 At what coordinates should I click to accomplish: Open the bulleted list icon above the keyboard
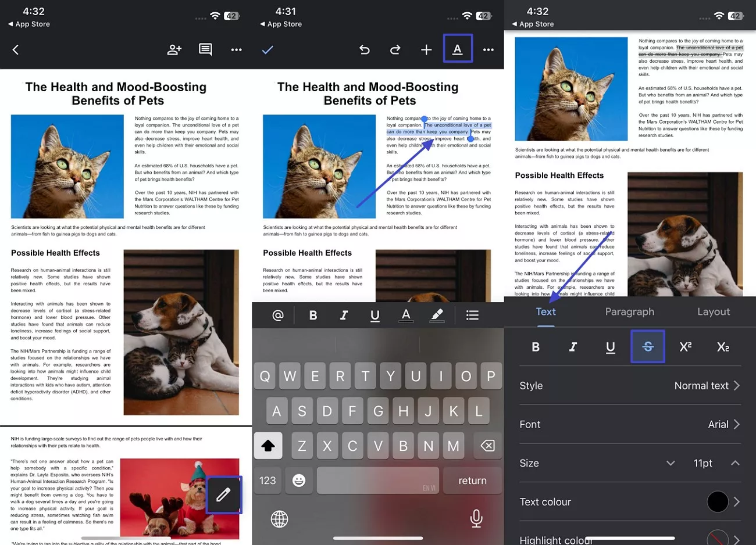pyautogui.click(x=472, y=315)
